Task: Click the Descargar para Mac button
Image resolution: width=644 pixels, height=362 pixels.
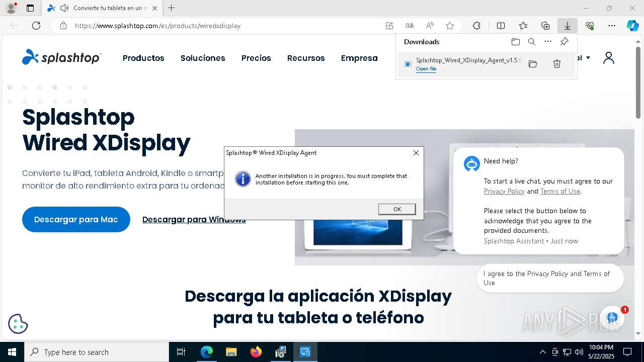Action: [x=76, y=219]
